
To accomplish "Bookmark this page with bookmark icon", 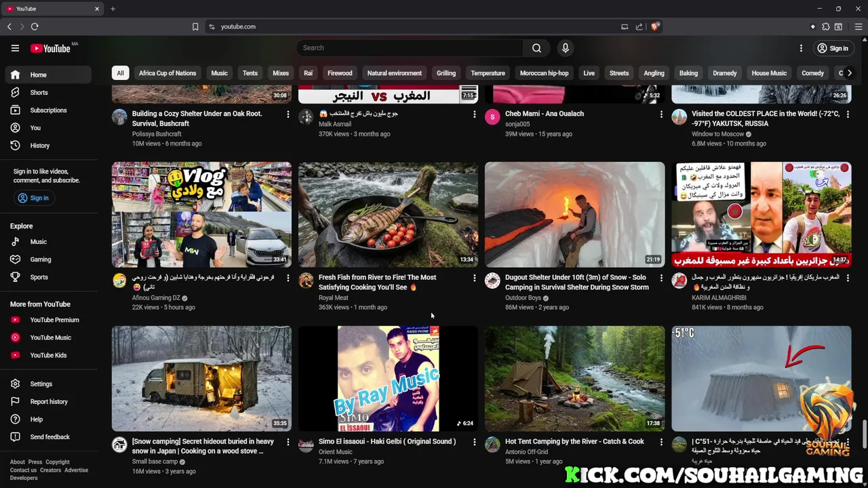I will tap(195, 26).
